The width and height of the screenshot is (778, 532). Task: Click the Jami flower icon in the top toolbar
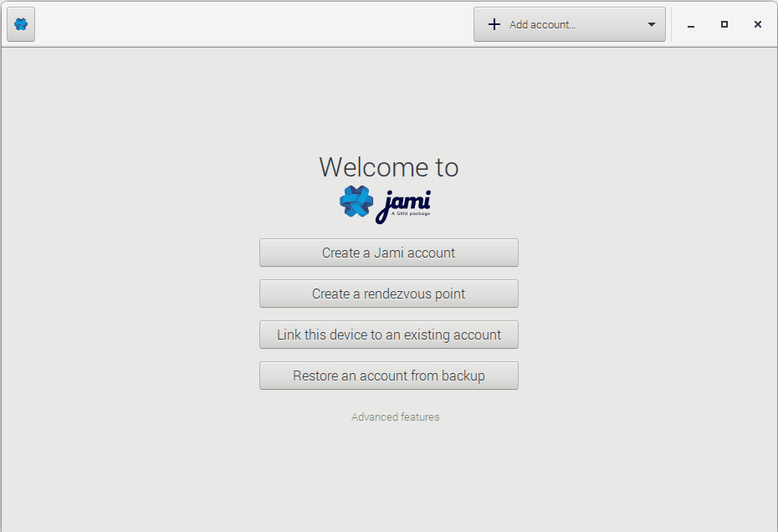[x=20, y=23]
